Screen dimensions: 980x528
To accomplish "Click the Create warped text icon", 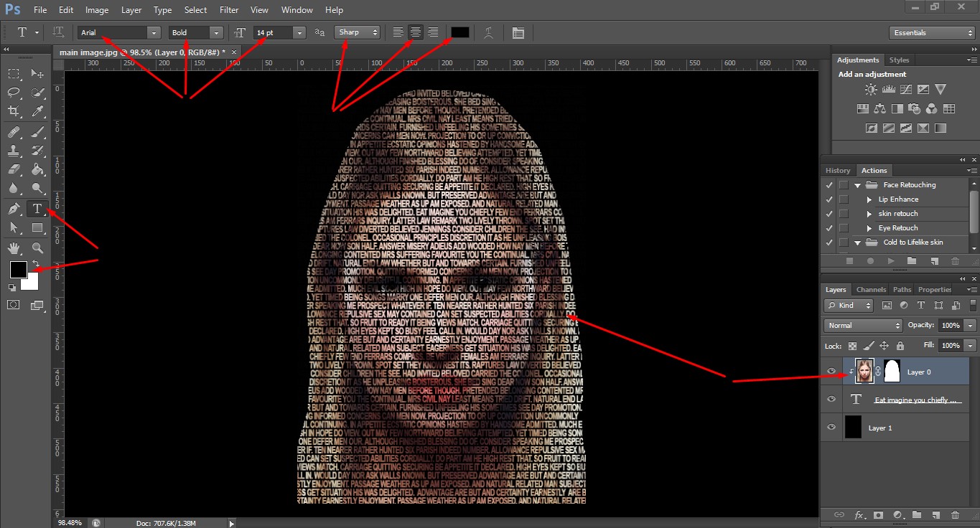I will point(488,32).
